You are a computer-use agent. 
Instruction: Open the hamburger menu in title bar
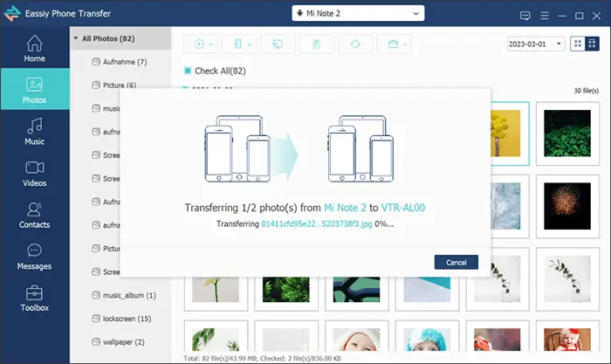tap(545, 16)
